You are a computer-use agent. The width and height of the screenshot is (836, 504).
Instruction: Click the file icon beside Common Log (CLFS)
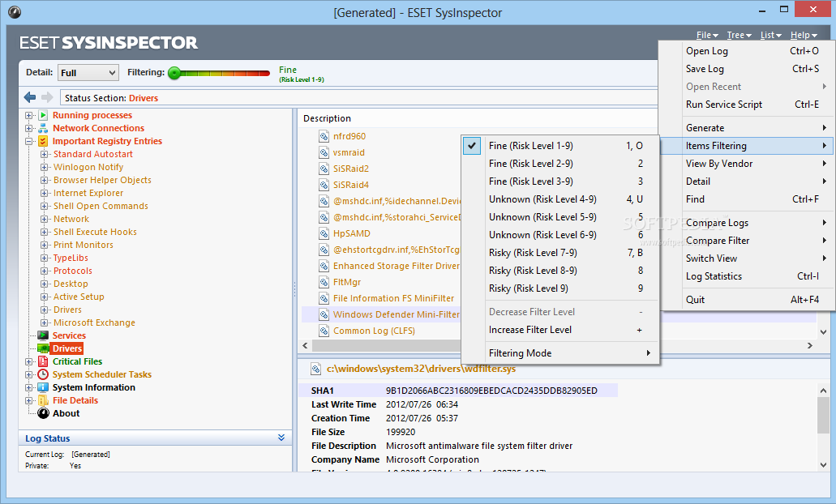coord(324,331)
